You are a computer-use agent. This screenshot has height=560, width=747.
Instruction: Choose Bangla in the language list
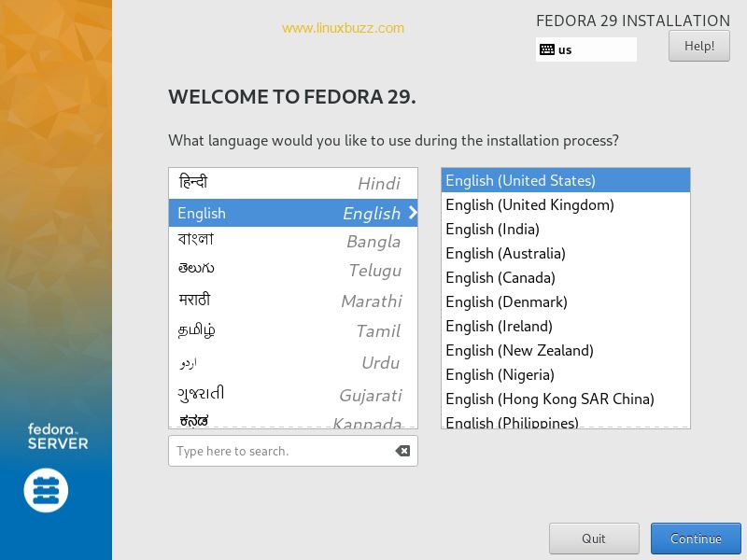[x=293, y=241]
